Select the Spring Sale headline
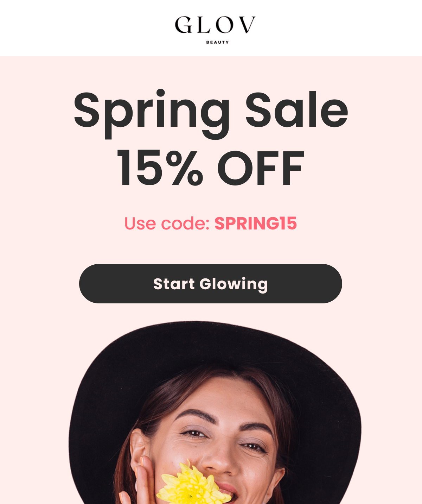Image resolution: width=422 pixels, height=504 pixels. [211, 113]
